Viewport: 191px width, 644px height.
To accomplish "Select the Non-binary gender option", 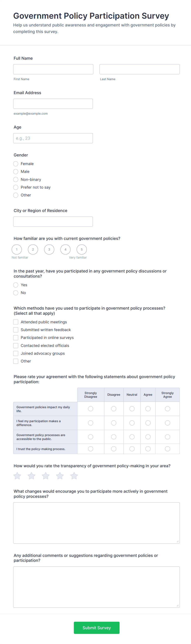I will pyautogui.click(x=16, y=179).
